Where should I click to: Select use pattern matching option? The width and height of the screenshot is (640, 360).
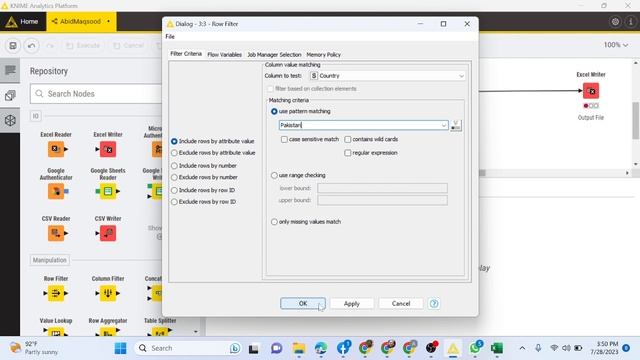tap(300, 111)
